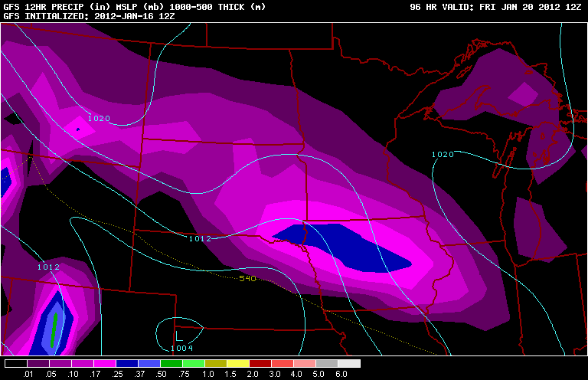Viewport: 588px width, 380px height.
Task: Select the '.25' legend value
Action: (117, 375)
